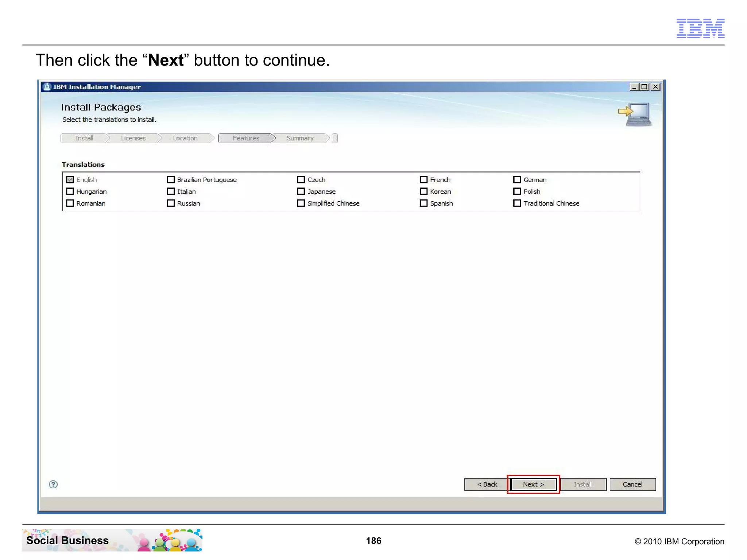The height and width of the screenshot is (560, 747).
Task: Open the help question mark icon
Action: 53,484
